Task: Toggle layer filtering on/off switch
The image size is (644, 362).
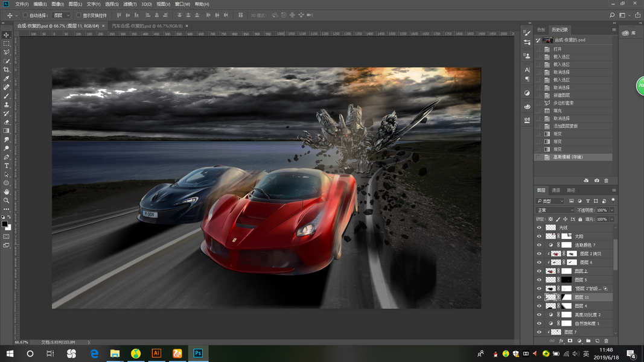Action: (613, 200)
